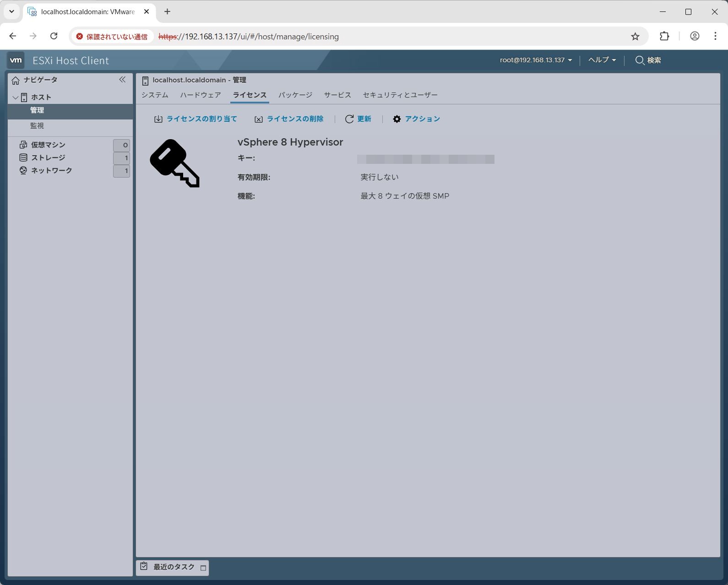Click the vSphere 8 Hypervisor heading
Viewport: 728px width, 585px height.
(x=290, y=142)
